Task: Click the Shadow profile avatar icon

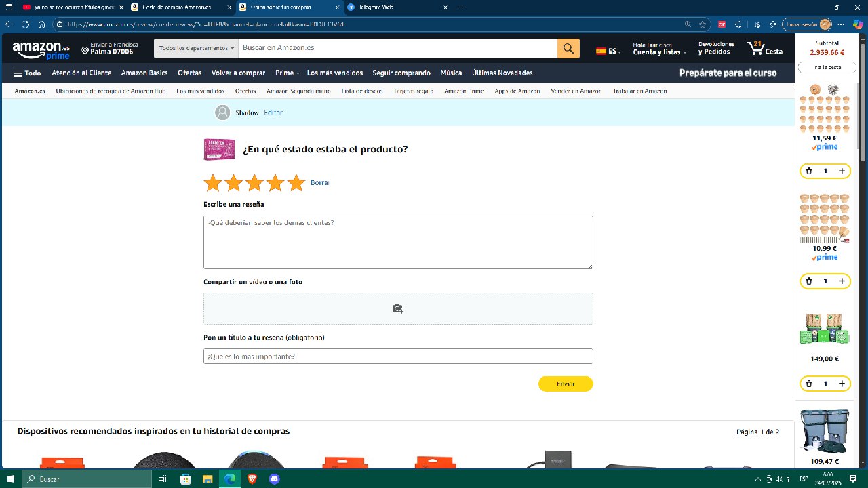Action: pyautogui.click(x=222, y=113)
